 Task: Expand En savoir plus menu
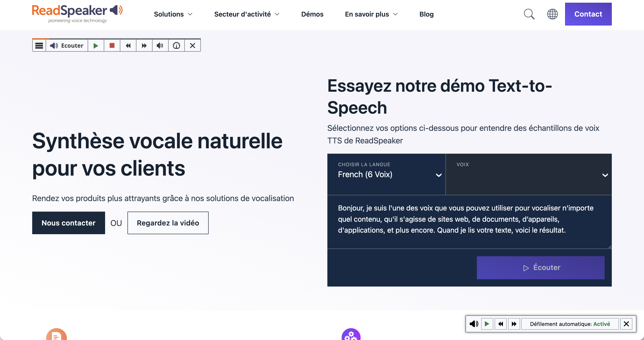point(371,14)
